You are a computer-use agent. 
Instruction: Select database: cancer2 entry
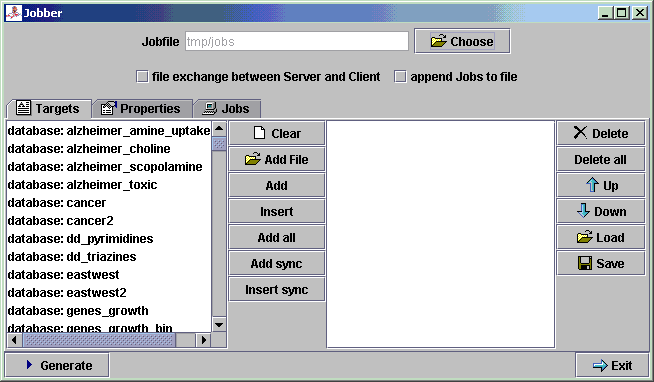109,221
